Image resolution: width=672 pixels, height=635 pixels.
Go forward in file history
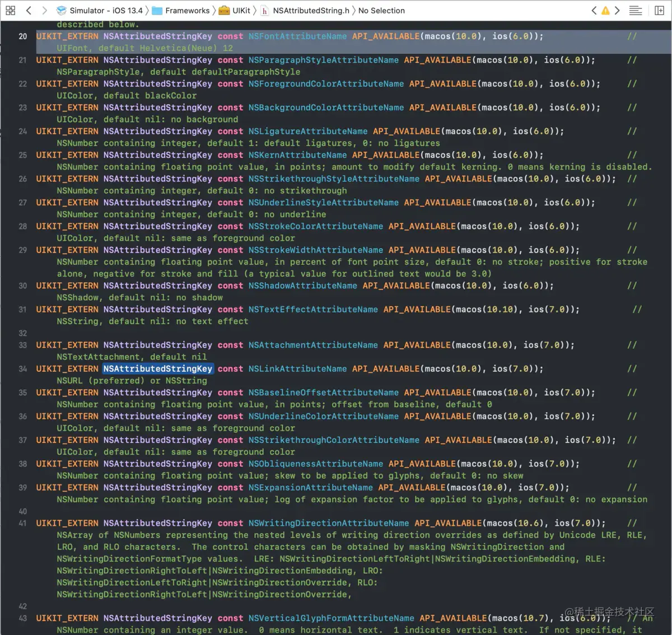pos(45,10)
